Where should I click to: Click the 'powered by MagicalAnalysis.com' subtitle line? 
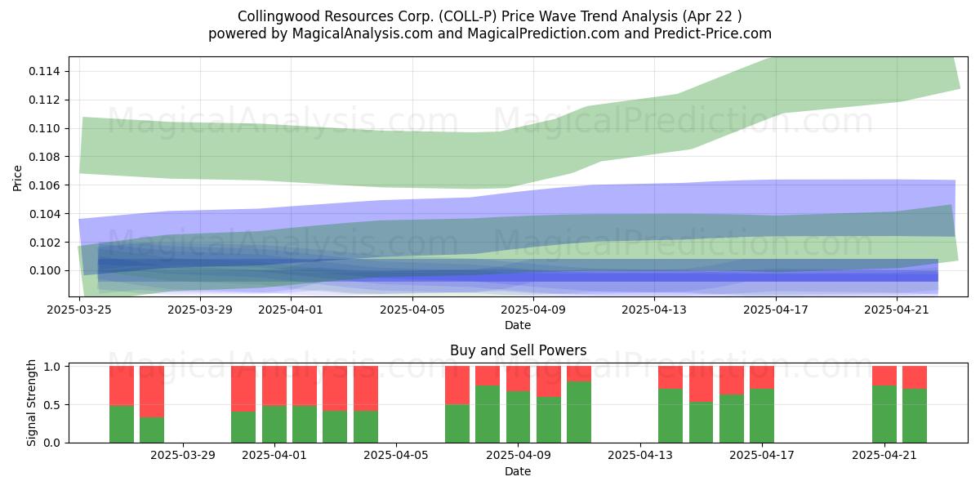(490, 33)
